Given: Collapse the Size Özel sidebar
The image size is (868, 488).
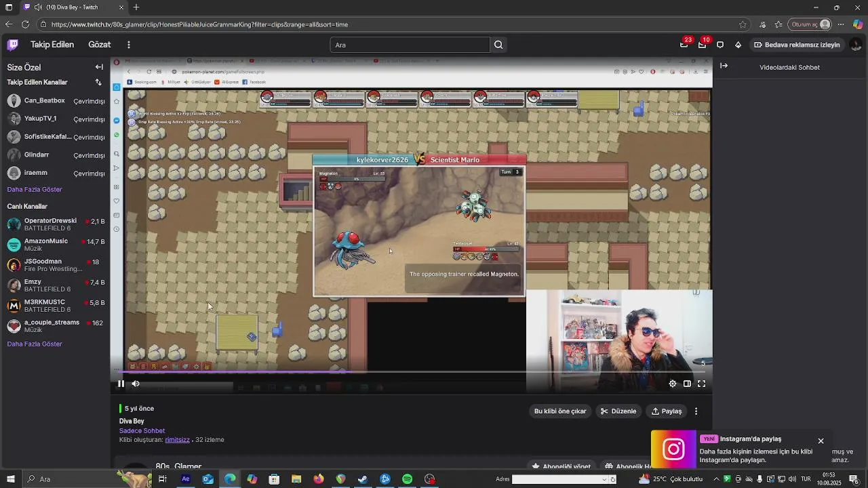Looking at the screenshot, I should point(99,67).
